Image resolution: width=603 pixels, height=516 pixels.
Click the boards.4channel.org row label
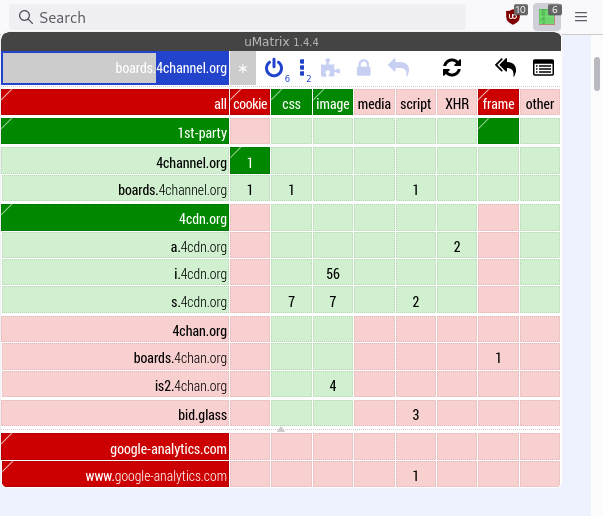tap(115, 188)
